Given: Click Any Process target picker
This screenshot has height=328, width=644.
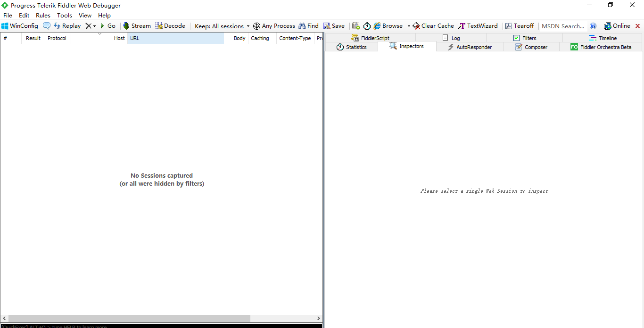Looking at the screenshot, I should tap(274, 26).
